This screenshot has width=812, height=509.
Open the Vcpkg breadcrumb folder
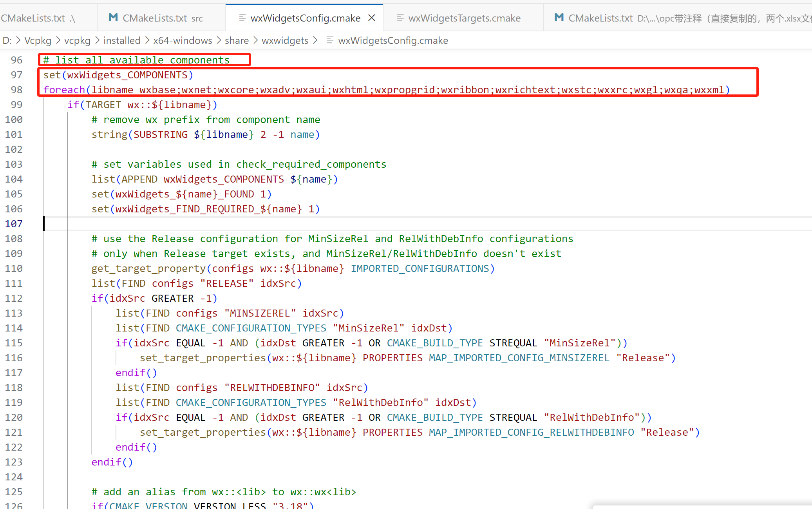point(38,41)
